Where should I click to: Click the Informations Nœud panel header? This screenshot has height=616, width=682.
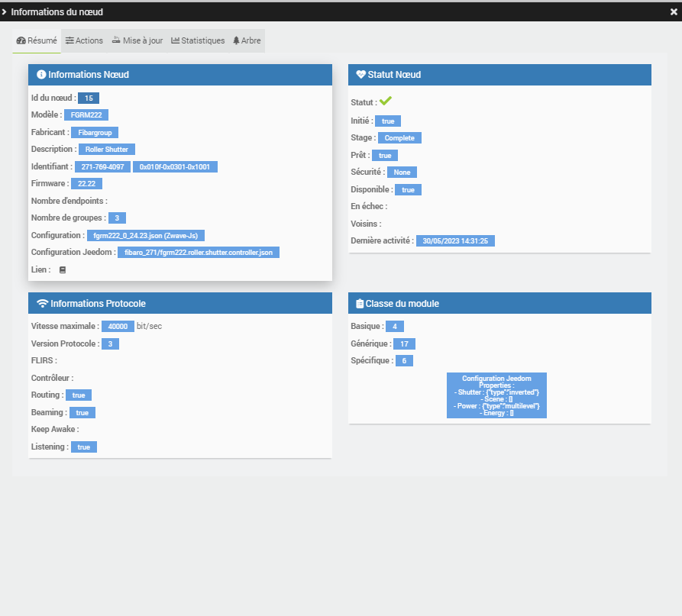(180, 75)
